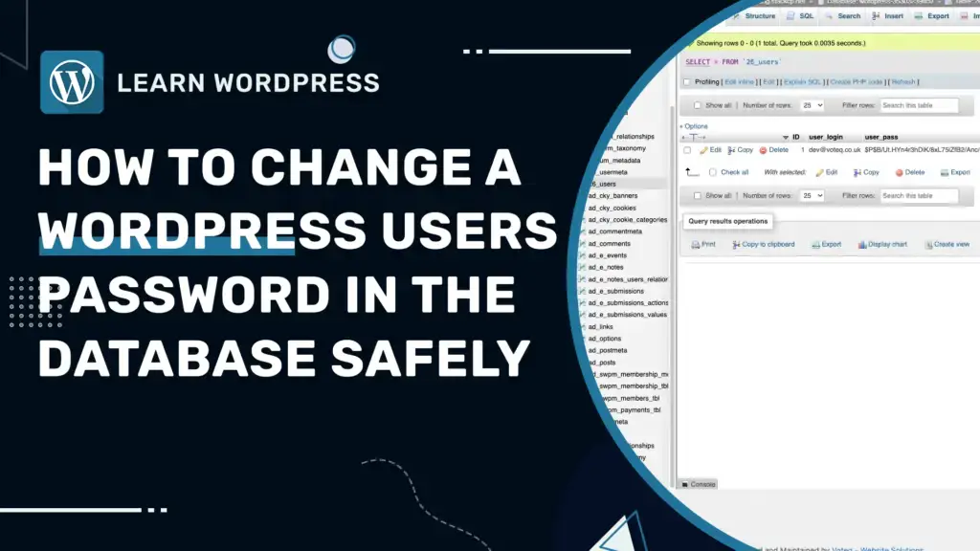Click the table icon beside ad_comments

(583, 244)
